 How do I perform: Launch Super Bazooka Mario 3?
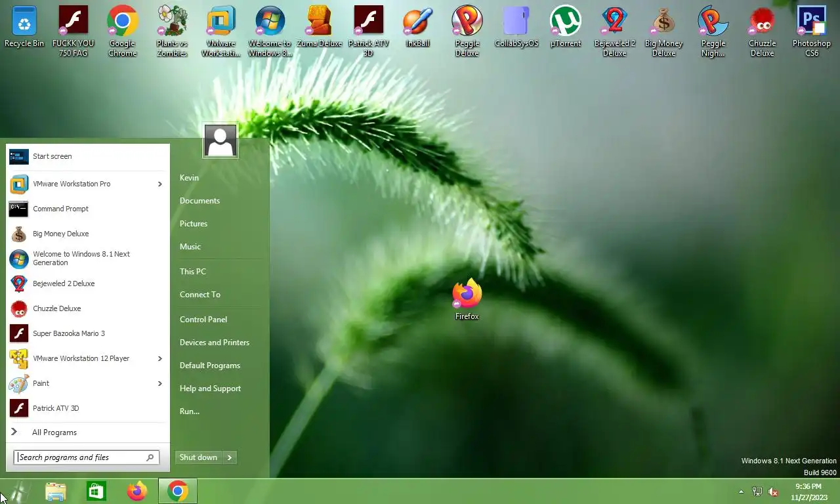point(88,333)
